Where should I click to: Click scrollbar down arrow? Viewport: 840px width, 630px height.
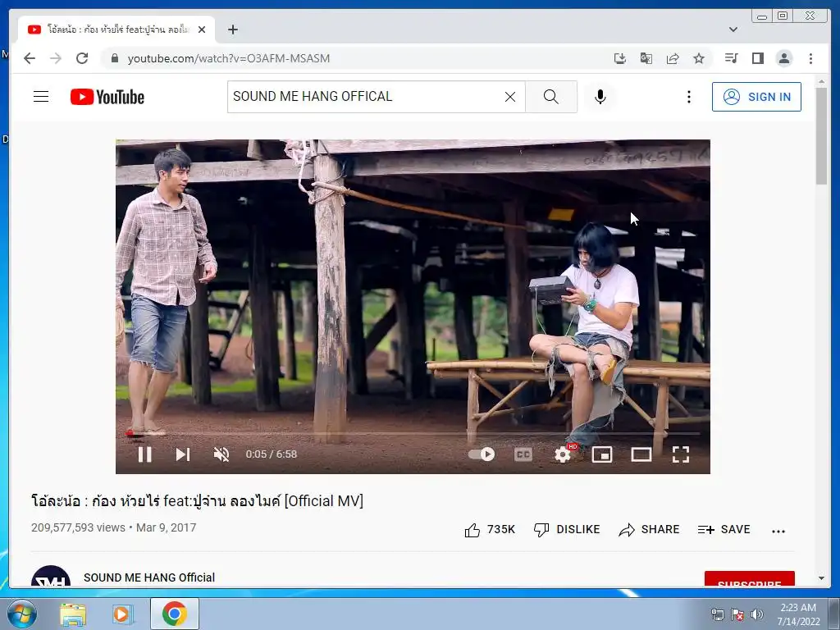821,578
